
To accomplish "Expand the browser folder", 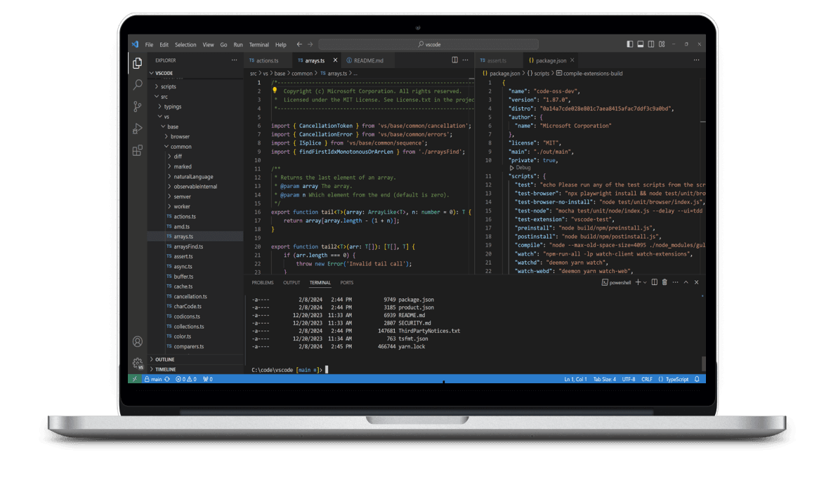I will (x=195, y=137).
